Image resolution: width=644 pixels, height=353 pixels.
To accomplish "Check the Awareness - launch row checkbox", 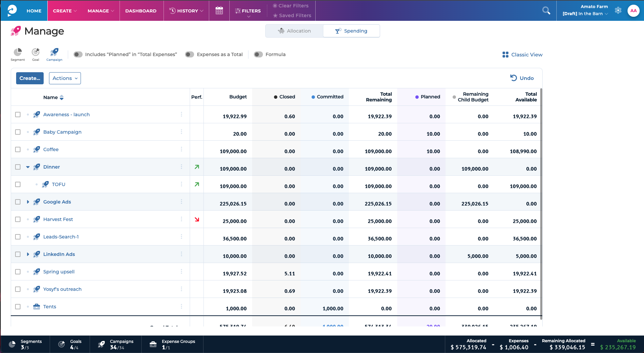I will coord(18,115).
